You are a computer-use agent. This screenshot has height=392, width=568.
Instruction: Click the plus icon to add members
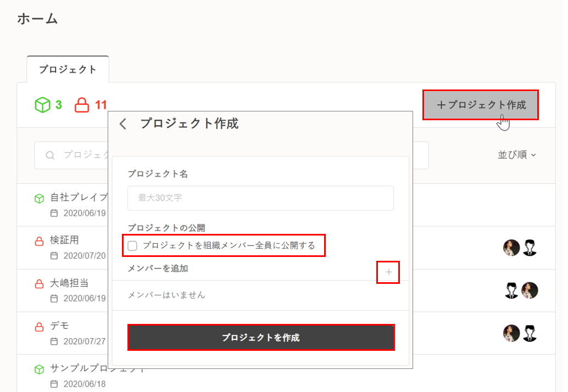(388, 272)
